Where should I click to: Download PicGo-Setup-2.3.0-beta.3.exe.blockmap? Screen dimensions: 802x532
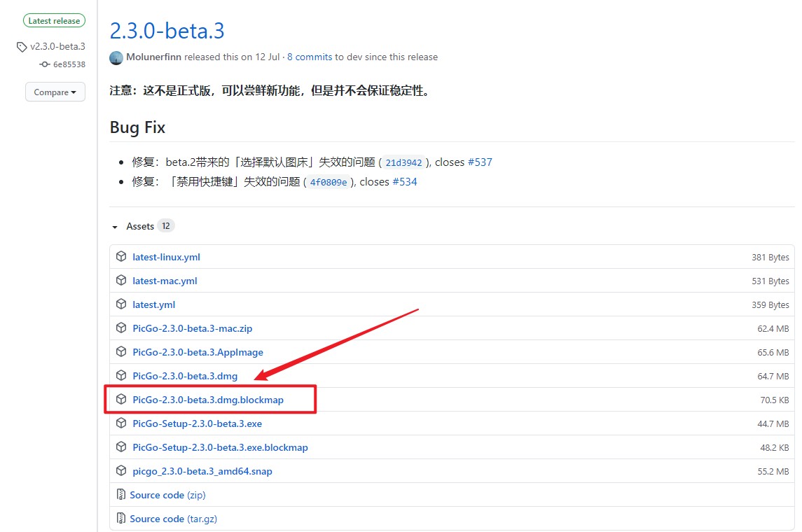click(x=220, y=447)
